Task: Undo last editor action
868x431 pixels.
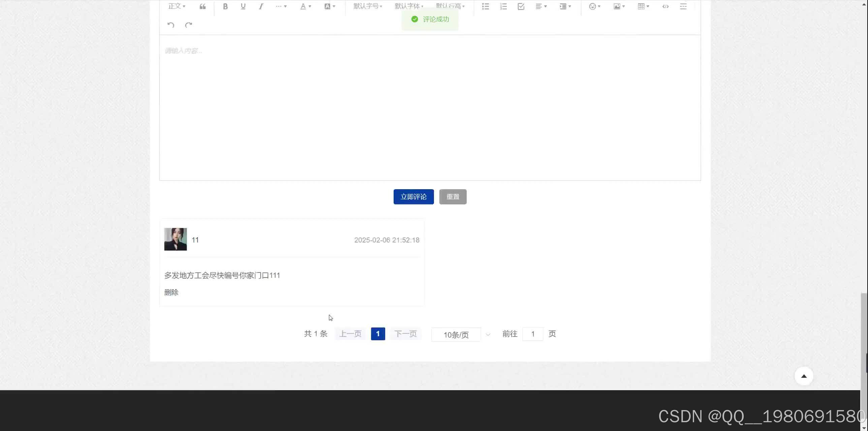Action: pos(171,25)
